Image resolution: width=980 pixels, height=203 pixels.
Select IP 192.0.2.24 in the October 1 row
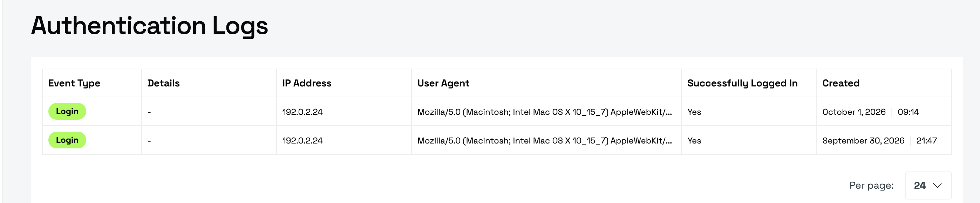tap(302, 112)
